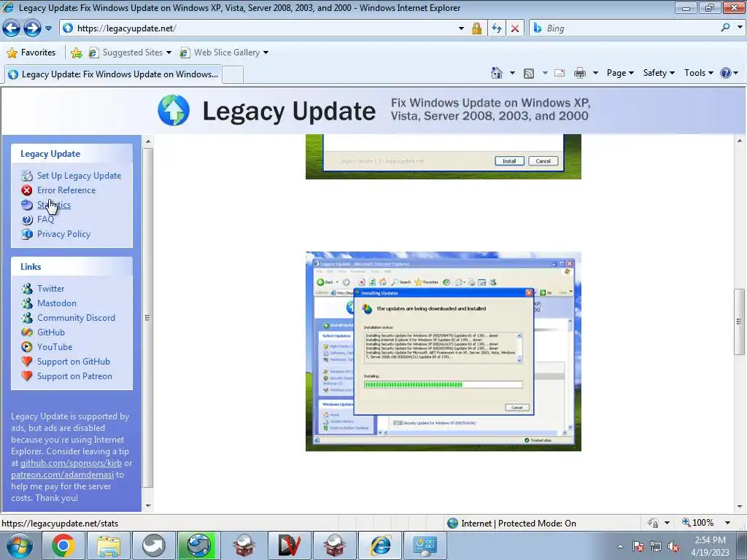Click the Support on GitHub heart icon
The height and width of the screenshot is (560, 747).
tap(27, 362)
